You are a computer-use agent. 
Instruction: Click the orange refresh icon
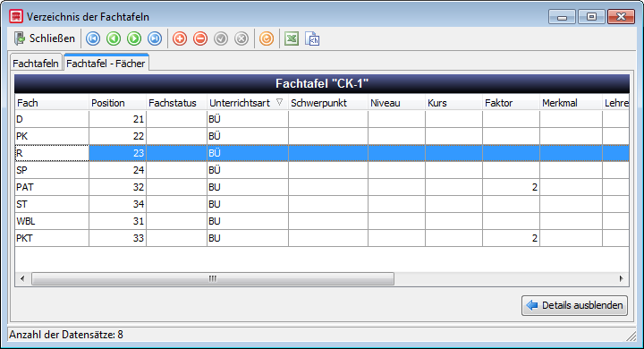click(267, 38)
